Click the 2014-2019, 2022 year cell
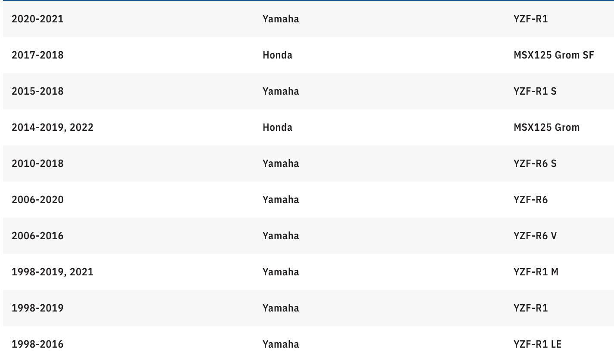Screen dimensions: 614x364 (x=53, y=127)
